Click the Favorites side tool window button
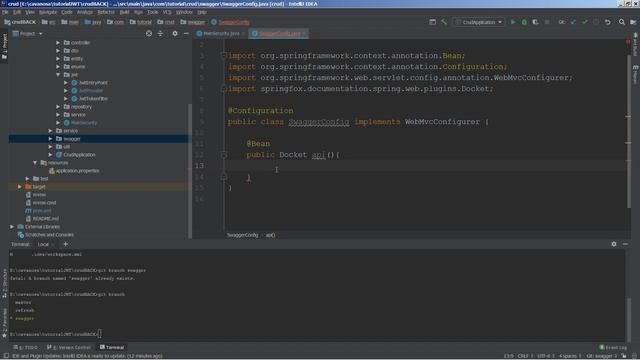This screenshot has height=360, width=640. 4,323
